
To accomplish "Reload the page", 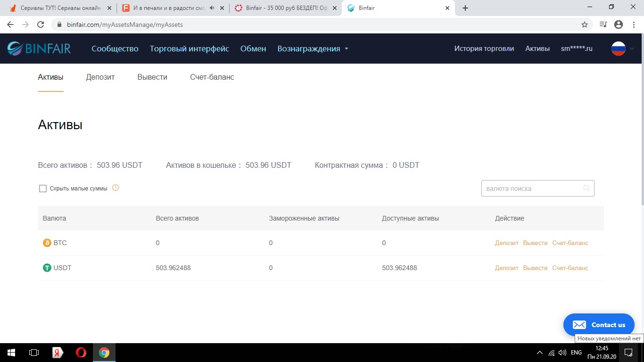I will tap(41, 25).
